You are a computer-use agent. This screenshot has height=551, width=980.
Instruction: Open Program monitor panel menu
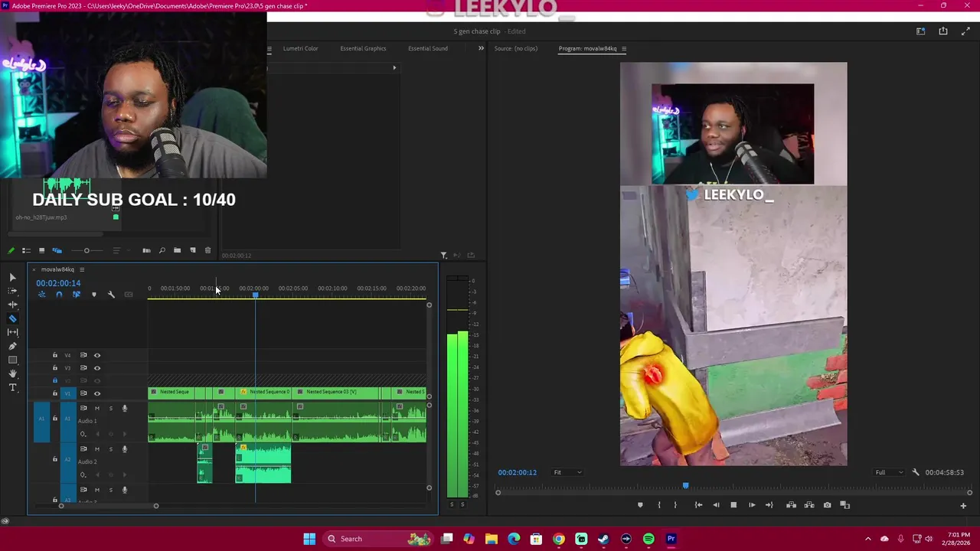pos(623,48)
